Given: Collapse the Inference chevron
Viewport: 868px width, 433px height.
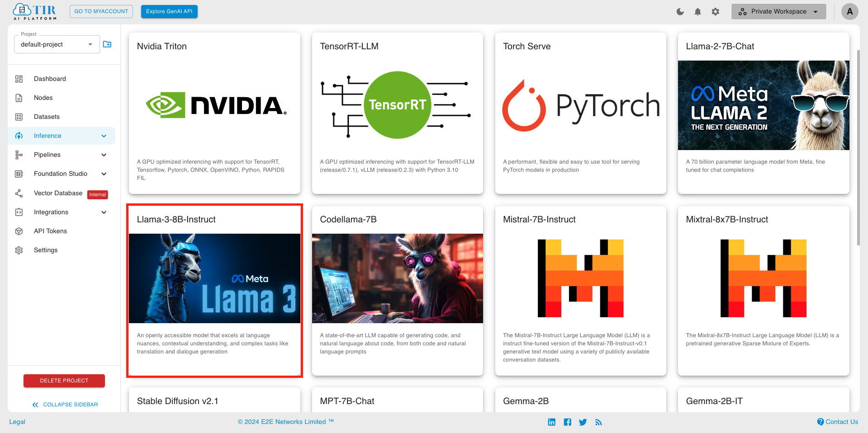Looking at the screenshot, I should click(x=104, y=136).
